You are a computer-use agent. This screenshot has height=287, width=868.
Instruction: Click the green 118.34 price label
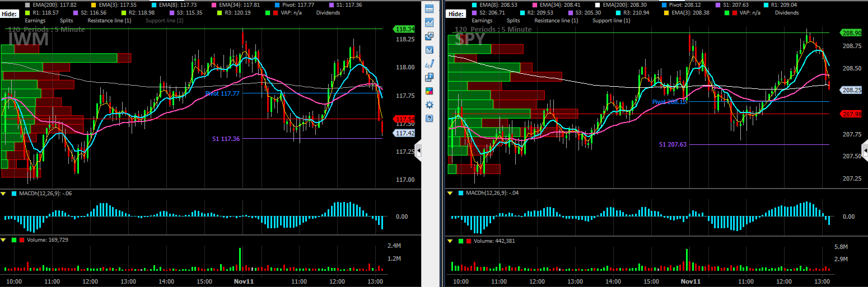pos(404,29)
